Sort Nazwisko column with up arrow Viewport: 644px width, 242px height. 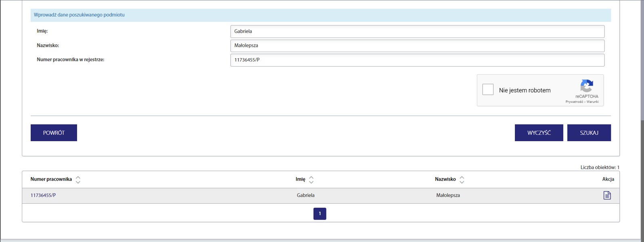(x=462, y=177)
